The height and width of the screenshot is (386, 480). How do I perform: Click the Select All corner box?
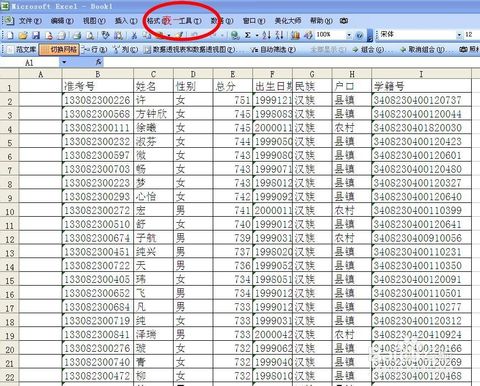coord(10,74)
